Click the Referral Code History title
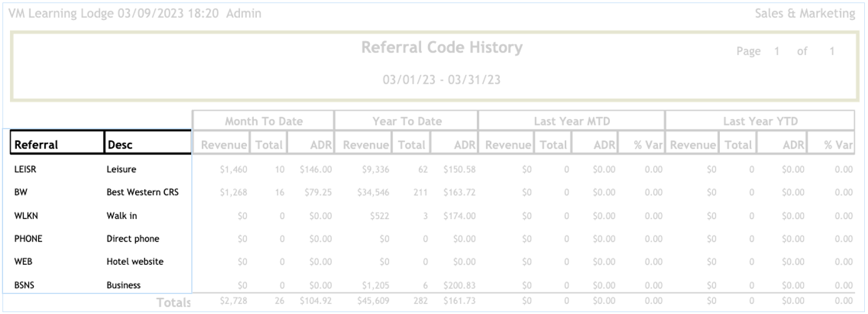The width and height of the screenshot is (868, 314). [x=442, y=48]
